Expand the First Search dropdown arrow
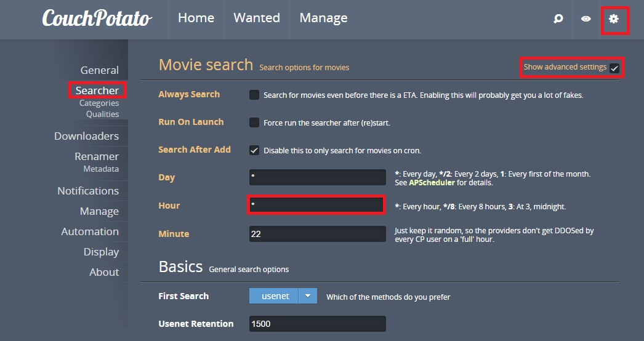 pos(308,296)
